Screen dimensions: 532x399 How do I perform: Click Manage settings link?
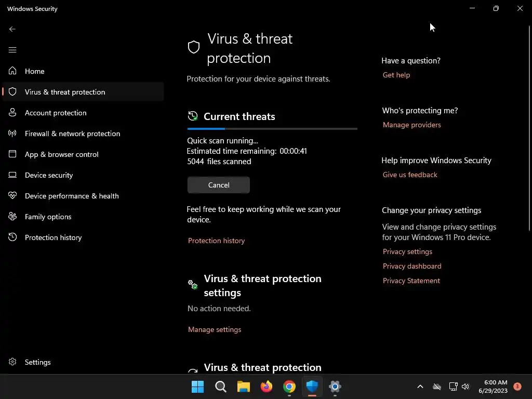click(x=215, y=329)
